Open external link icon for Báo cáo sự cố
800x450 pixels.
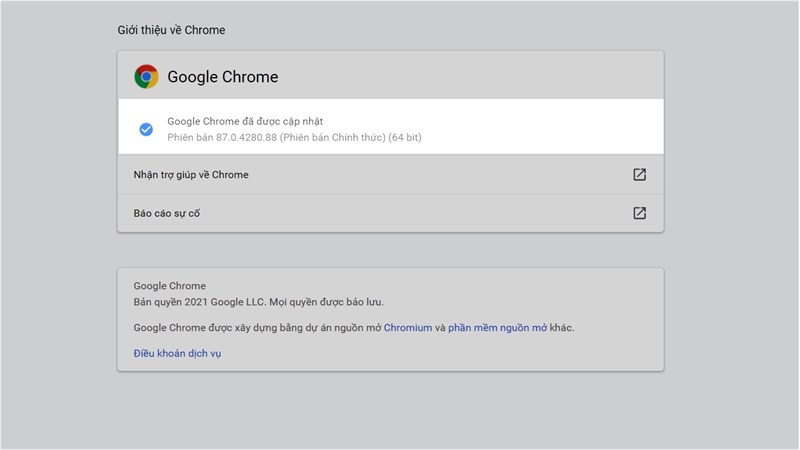639,213
